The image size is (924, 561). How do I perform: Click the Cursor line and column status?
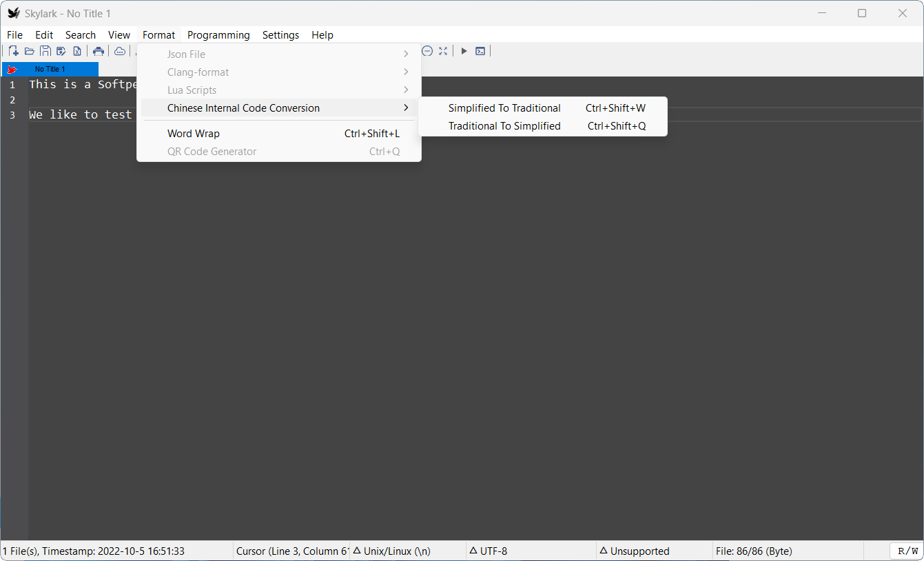(x=292, y=551)
